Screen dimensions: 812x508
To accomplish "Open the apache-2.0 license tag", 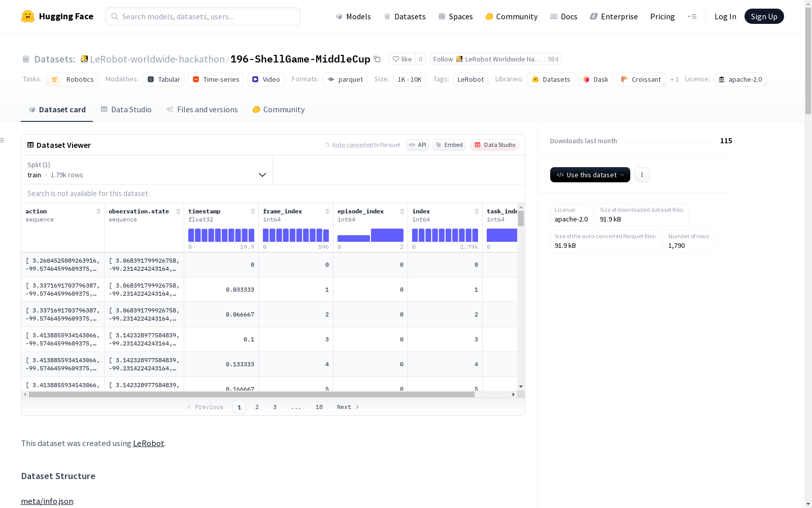I will (740, 79).
